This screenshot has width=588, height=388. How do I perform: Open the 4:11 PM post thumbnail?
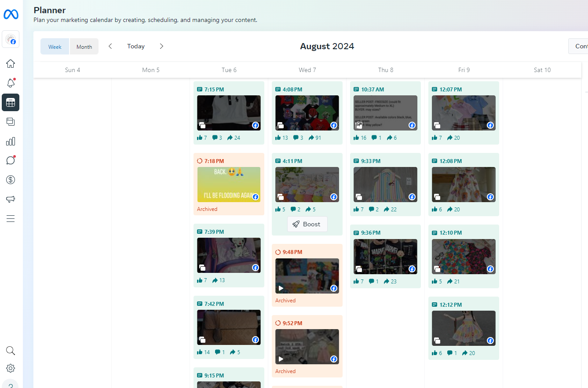(307, 185)
